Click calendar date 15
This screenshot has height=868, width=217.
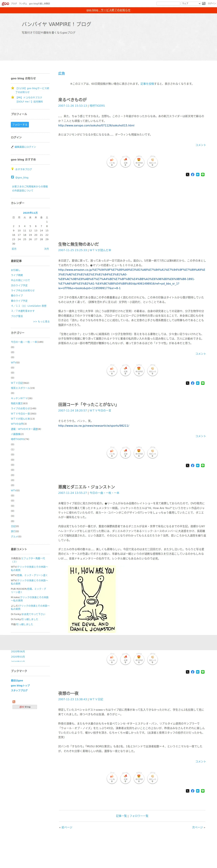47,231
